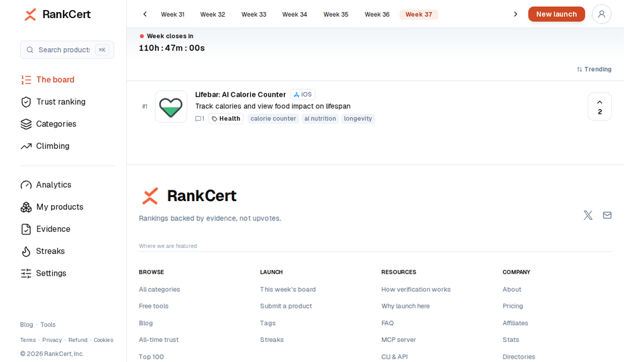The width and height of the screenshot is (644, 362).
Task: Open the Tools link in sidebar bottom
Action: click(x=48, y=324)
